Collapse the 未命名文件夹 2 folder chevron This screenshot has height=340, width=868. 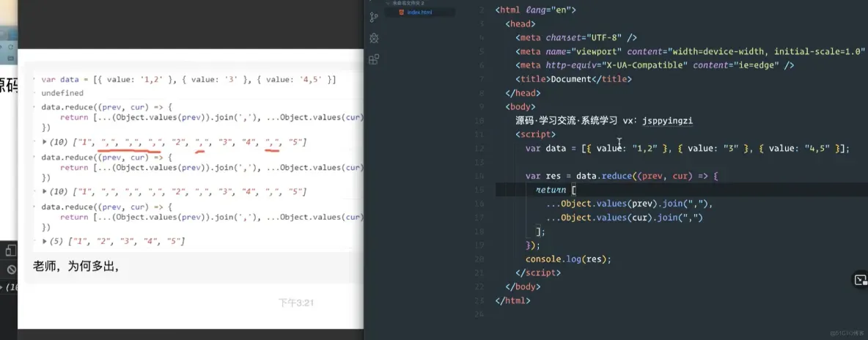coord(388,4)
